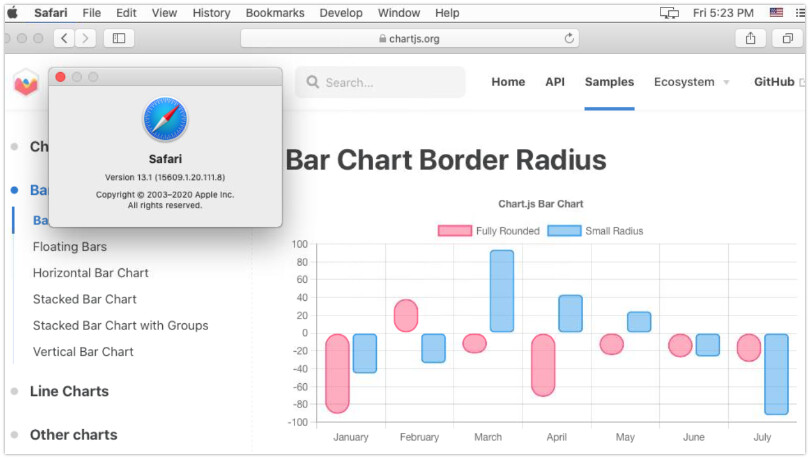810x459 pixels.
Task: Click the Chart.js logo
Action: [26, 83]
